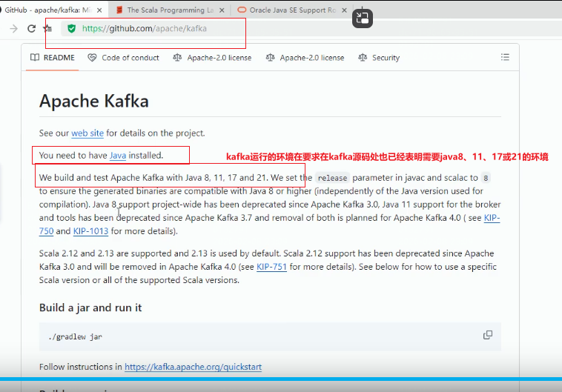Screen dimensions: 562x392
Task: Open the first Apache-2.0 license tab
Action: [x=212, y=58]
